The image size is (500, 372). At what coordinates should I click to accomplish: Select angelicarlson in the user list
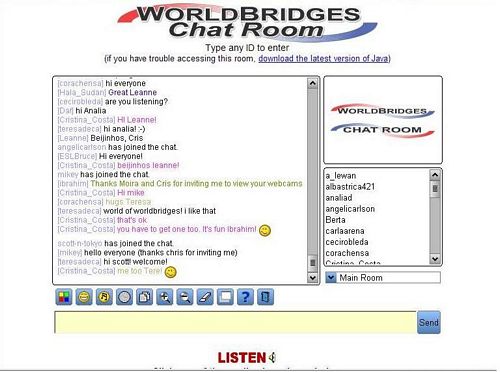(350, 209)
